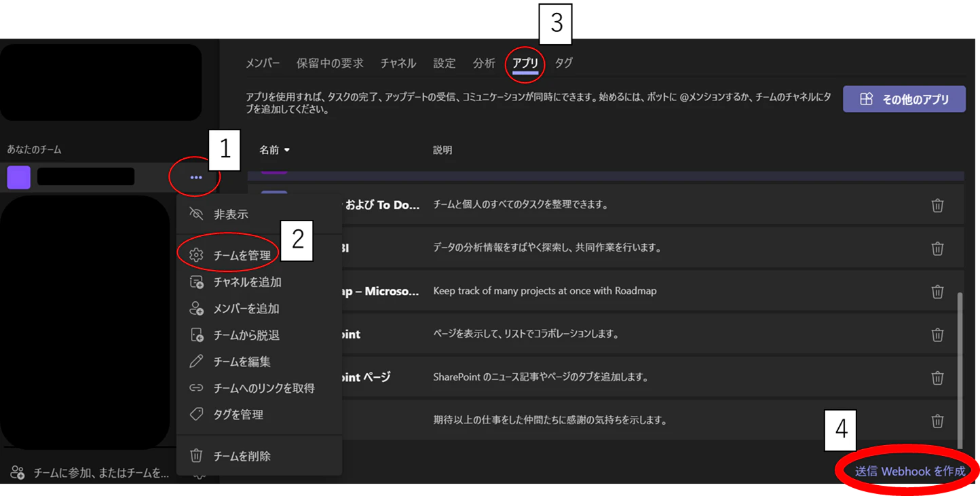Click the purple team avatar under あなたのチーム
Viewport: 980px width, 496px height.
coord(19,178)
